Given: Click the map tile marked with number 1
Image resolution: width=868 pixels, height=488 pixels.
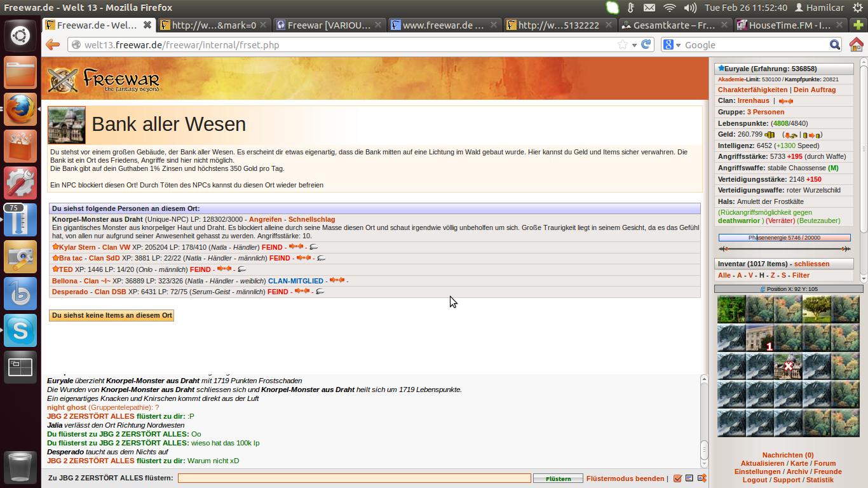Looking at the screenshot, I should tap(760, 338).
